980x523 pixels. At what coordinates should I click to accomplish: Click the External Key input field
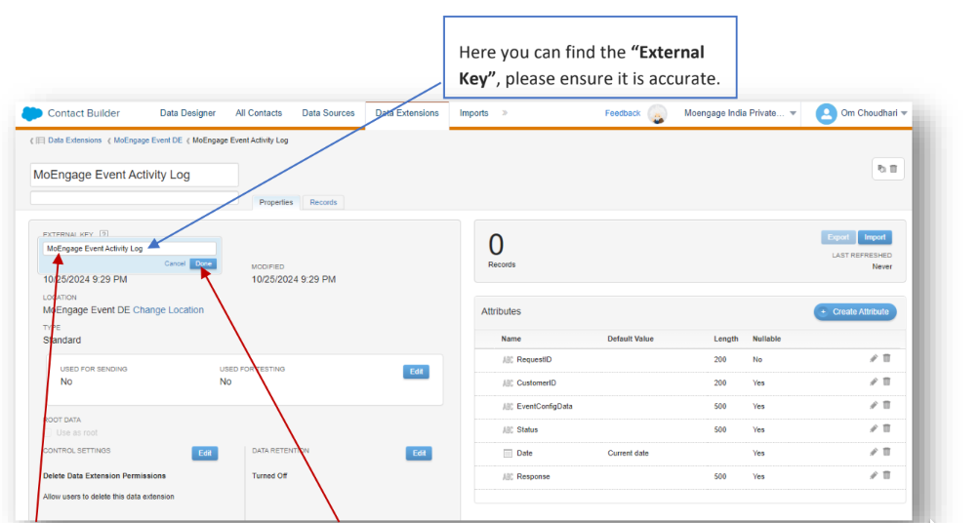point(130,248)
